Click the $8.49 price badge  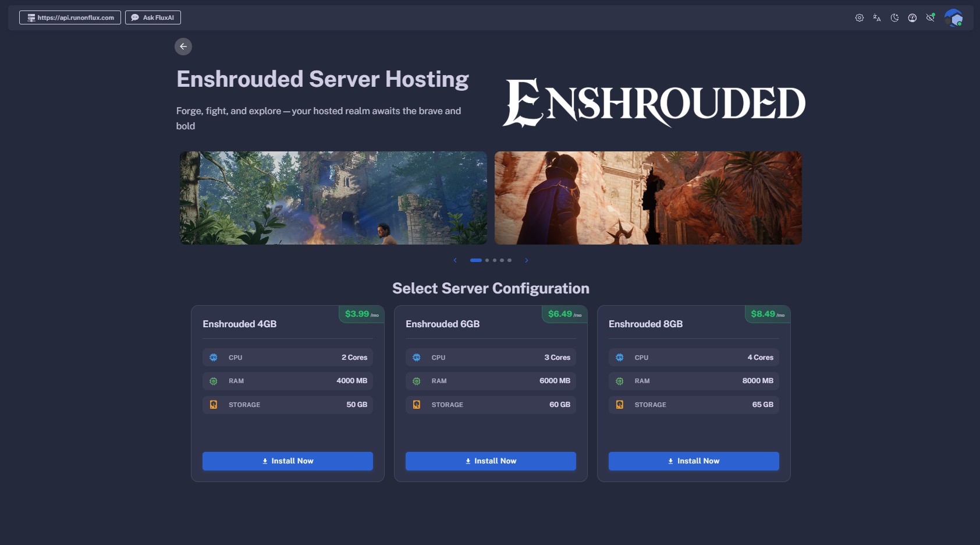tap(767, 314)
